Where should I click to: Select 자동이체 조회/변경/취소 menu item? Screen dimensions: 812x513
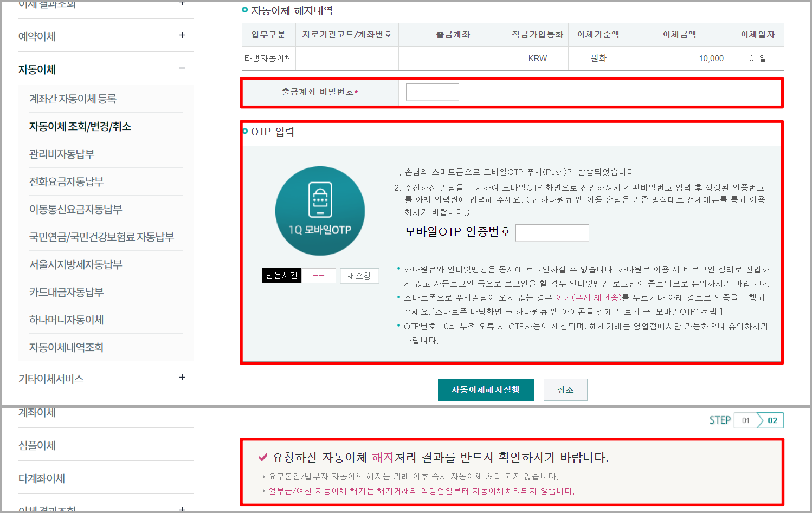(x=80, y=126)
